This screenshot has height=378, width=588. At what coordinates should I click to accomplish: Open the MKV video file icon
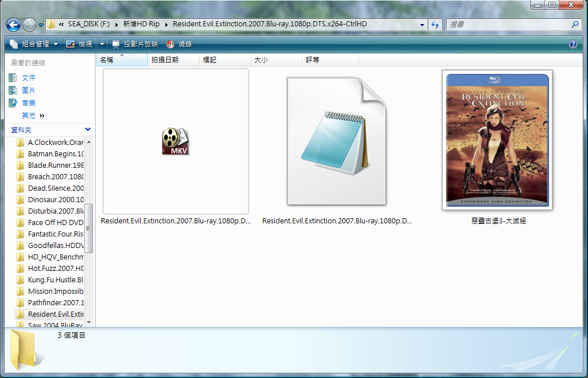pos(175,141)
